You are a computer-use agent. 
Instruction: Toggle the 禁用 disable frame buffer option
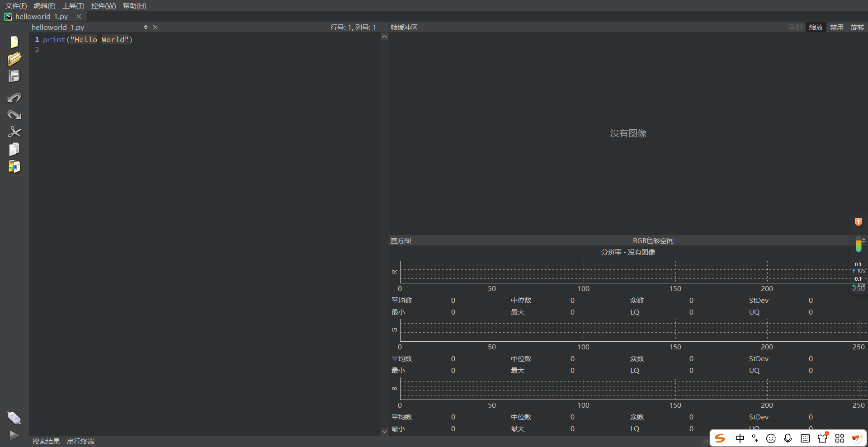point(836,28)
